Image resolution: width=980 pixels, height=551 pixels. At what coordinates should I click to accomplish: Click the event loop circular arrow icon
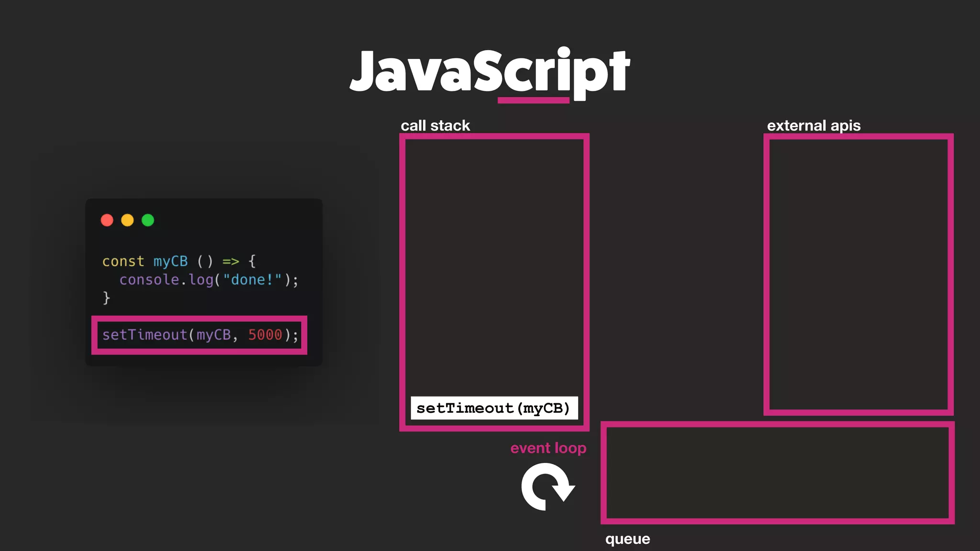548,486
